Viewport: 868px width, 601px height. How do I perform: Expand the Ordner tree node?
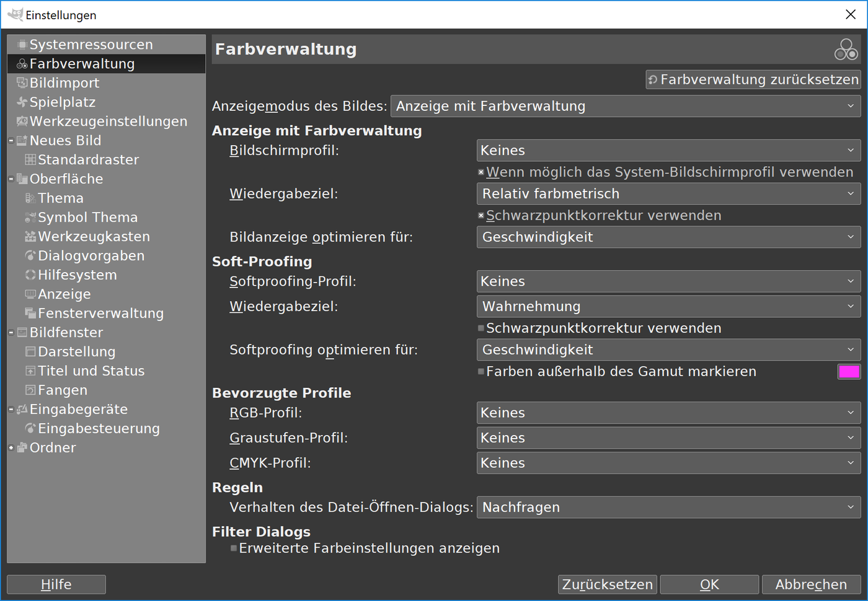pos(11,448)
